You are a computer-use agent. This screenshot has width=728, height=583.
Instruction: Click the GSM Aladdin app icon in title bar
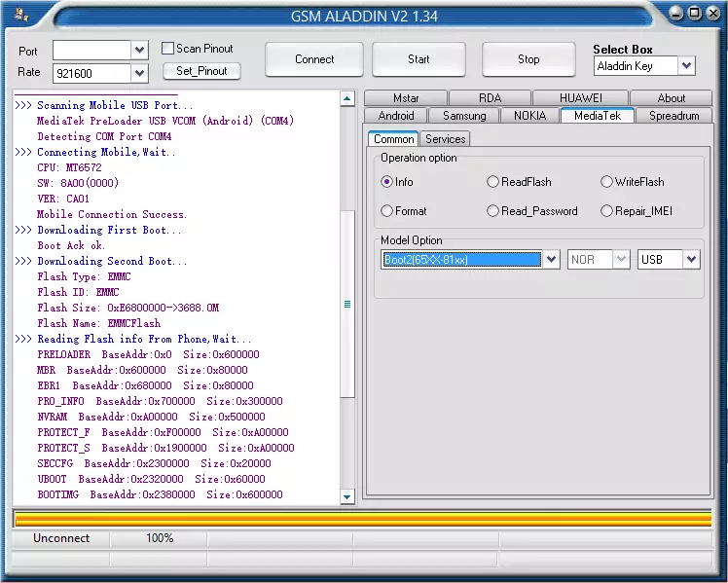20,15
